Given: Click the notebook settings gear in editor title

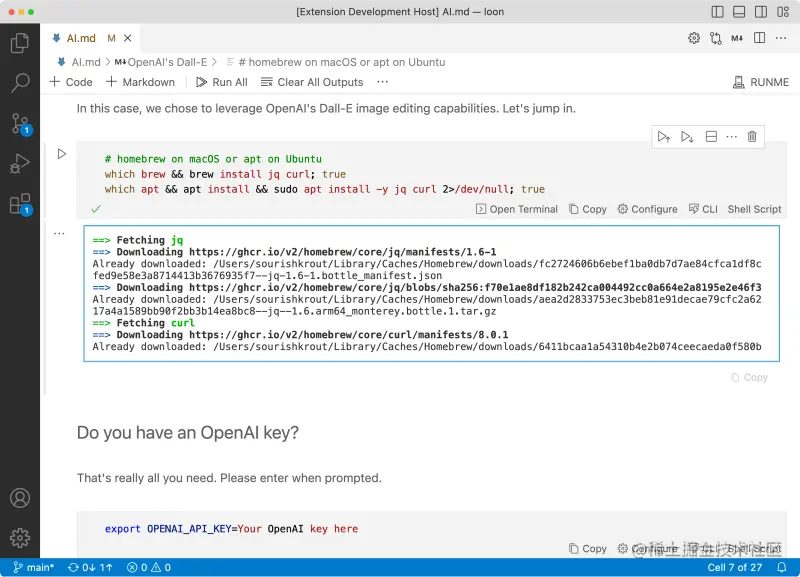Looking at the screenshot, I should 694,38.
